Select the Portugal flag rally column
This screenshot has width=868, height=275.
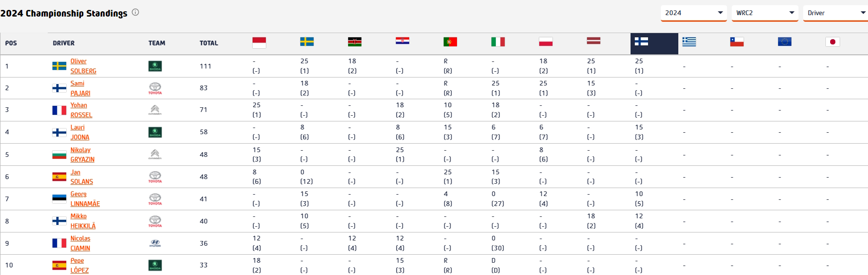pos(450,42)
